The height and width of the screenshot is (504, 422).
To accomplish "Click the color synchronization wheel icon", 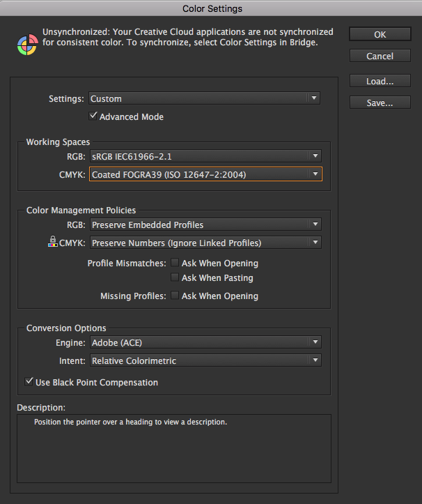I will click(27, 45).
